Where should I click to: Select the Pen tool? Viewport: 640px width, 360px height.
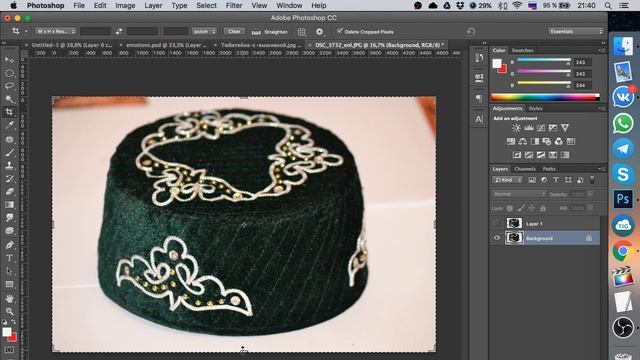pyautogui.click(x=9, y=245)
